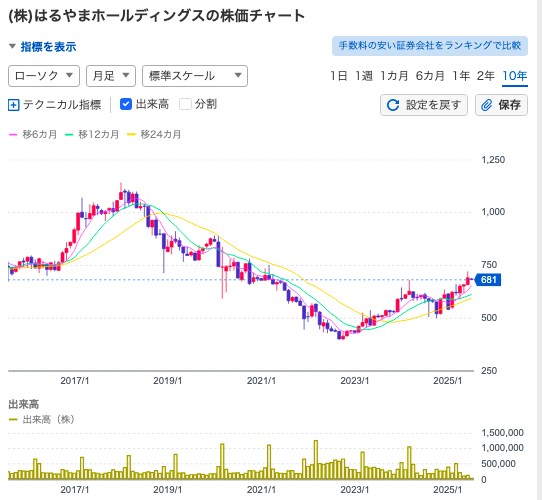Click the 移24カ月 legend entry
The width and height of the screenshot is (542, 500).
click(155, 135)
